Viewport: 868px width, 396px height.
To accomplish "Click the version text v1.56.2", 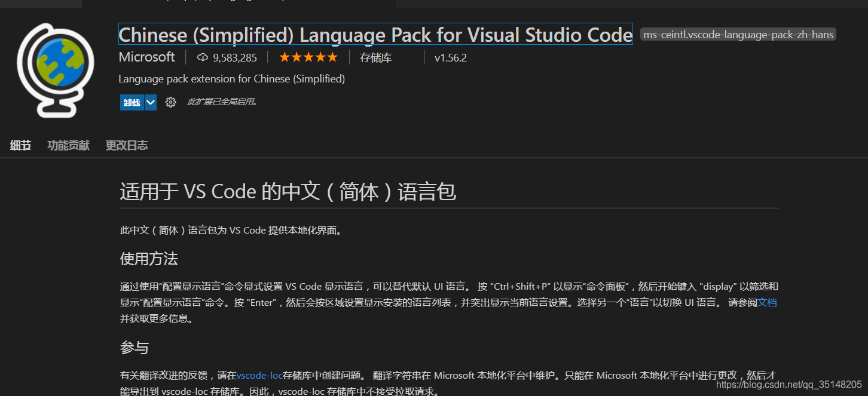I will pyautogui.click(x=451, y=58).
